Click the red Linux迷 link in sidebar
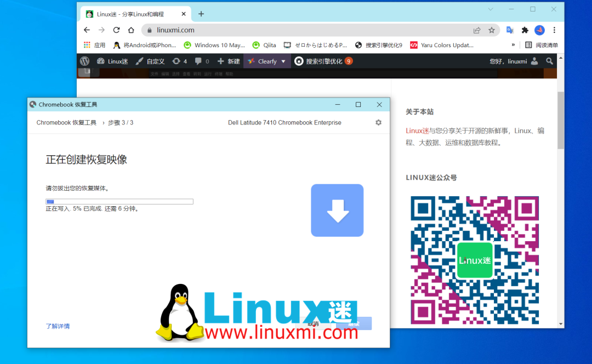592x364 pixels. (x=417, y=130)
